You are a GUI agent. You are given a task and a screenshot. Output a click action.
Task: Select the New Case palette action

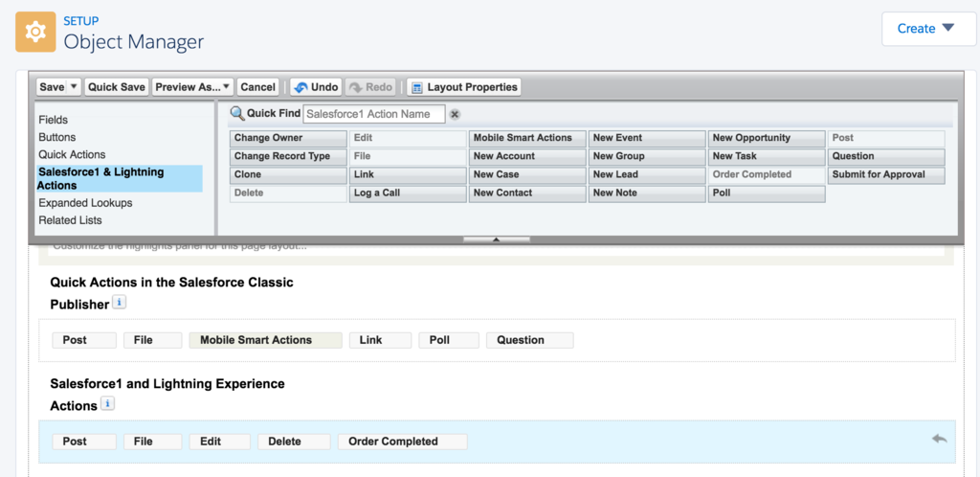[527, 174]
